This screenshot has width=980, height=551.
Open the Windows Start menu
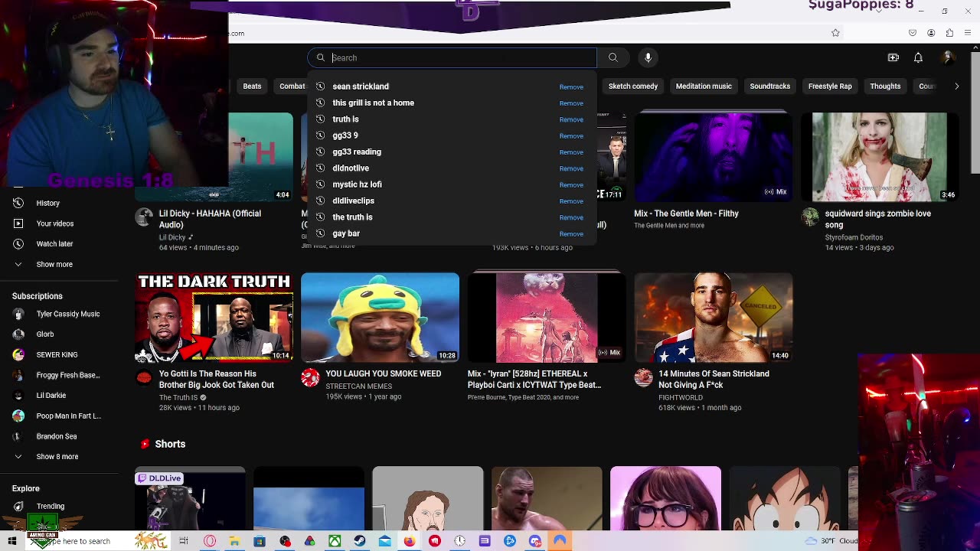click(x=12, y=541)
